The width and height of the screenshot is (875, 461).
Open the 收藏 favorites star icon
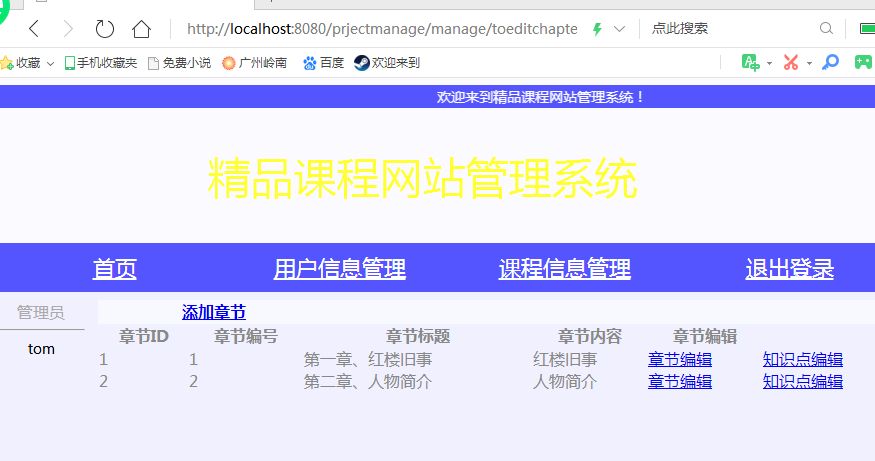[x=7, y=63]
